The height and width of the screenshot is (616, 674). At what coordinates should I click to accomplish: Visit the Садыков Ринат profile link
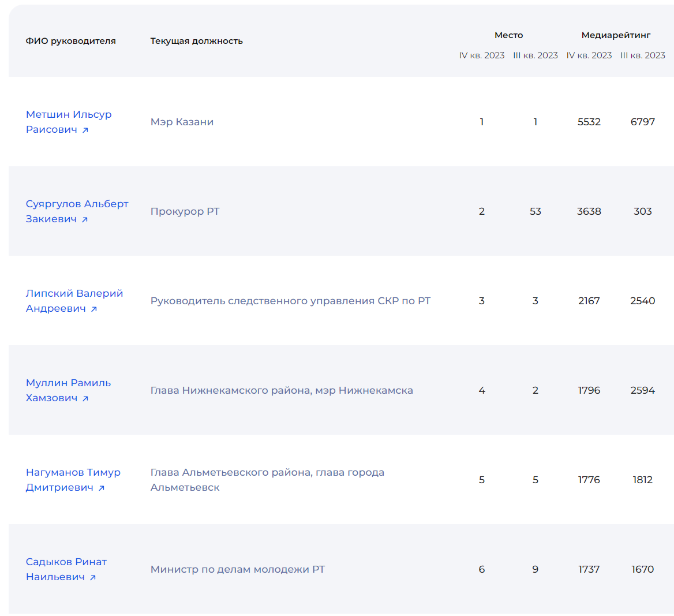pos(66,562)
